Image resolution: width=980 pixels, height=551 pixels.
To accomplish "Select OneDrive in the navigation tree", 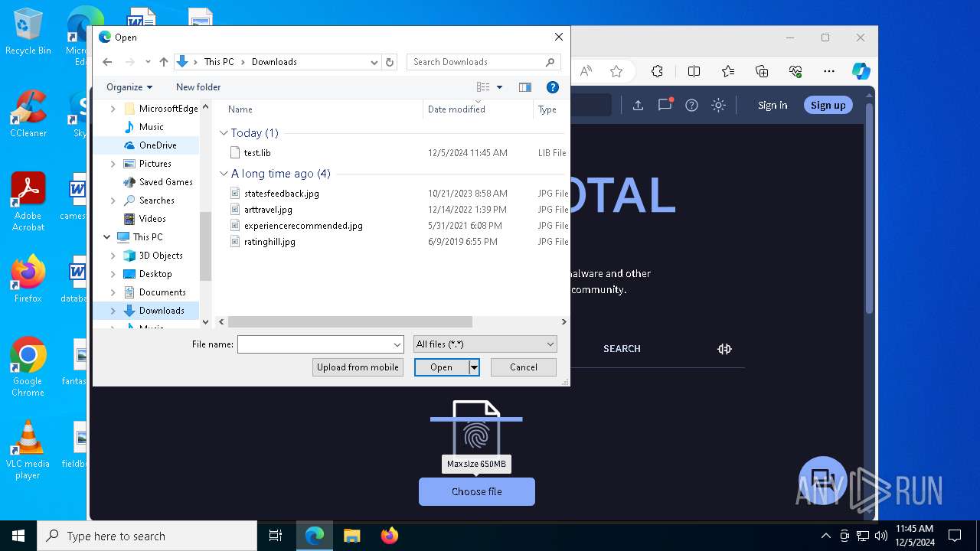I will pyautogui.click(x=158, y=145).
